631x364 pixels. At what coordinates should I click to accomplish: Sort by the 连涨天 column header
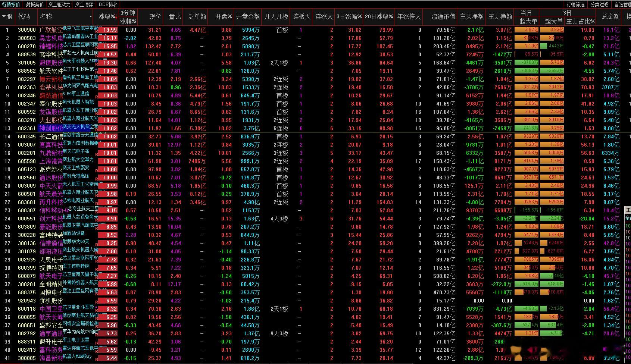tap(324, 17)
